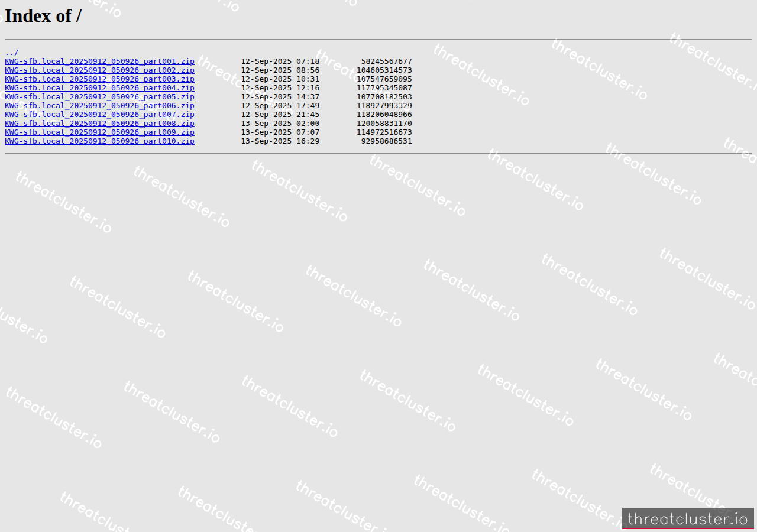Click the timestamp 12-Sep-2025 12:16
The image size is (757, 532).
[280, 88]
